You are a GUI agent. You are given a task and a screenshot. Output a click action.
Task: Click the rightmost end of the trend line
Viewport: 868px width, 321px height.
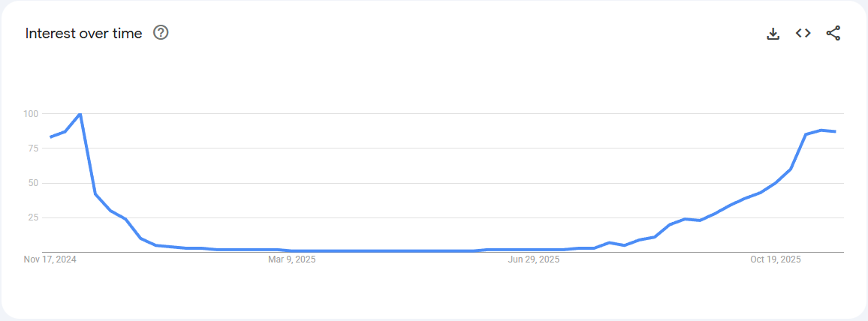835,131
